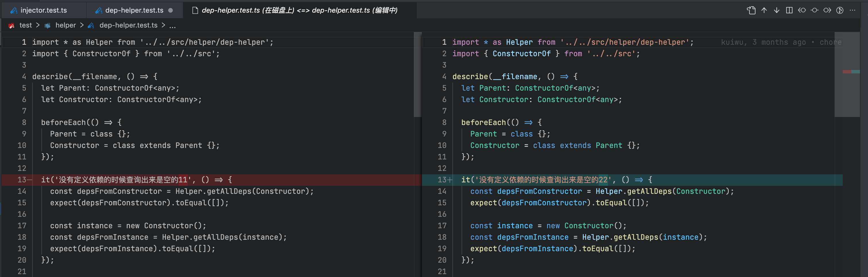Click line number 10 in the right pane gutter
Viewport: 868px width, 277px height.
point(442,145)
